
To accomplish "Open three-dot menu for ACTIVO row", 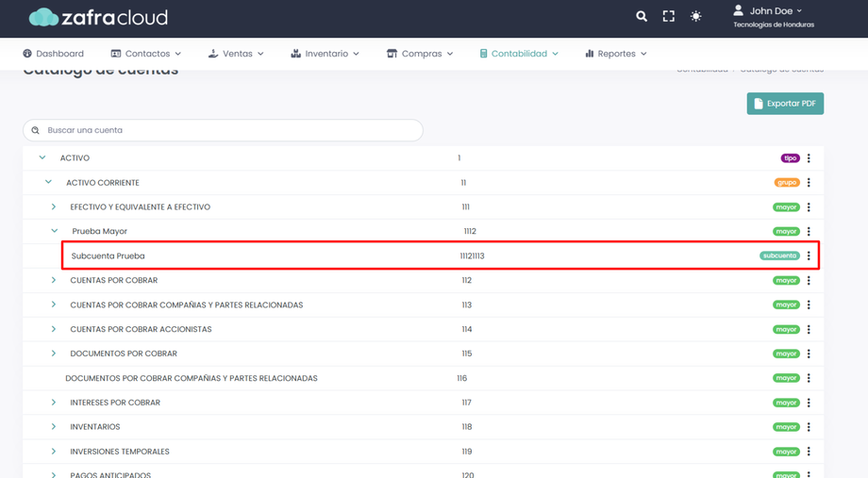I will 809,158.
